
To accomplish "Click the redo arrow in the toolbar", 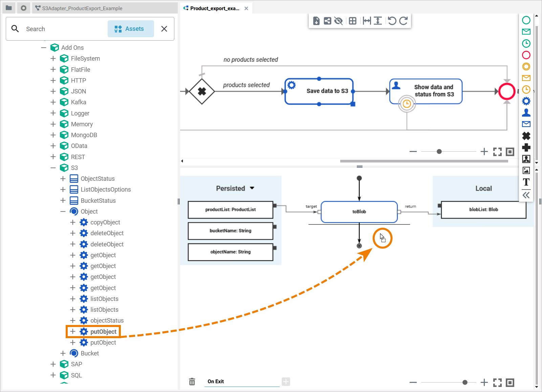I will tap(403, 21).
